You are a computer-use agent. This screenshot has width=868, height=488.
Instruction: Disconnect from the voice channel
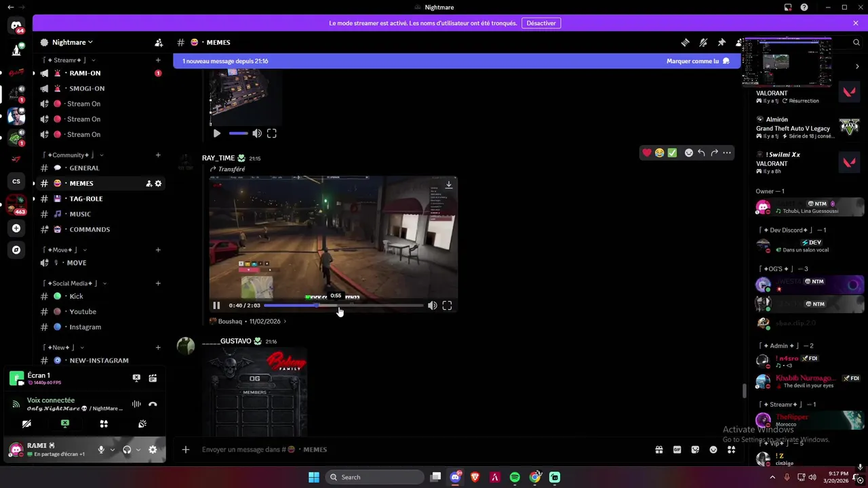[x=153, y=404]
